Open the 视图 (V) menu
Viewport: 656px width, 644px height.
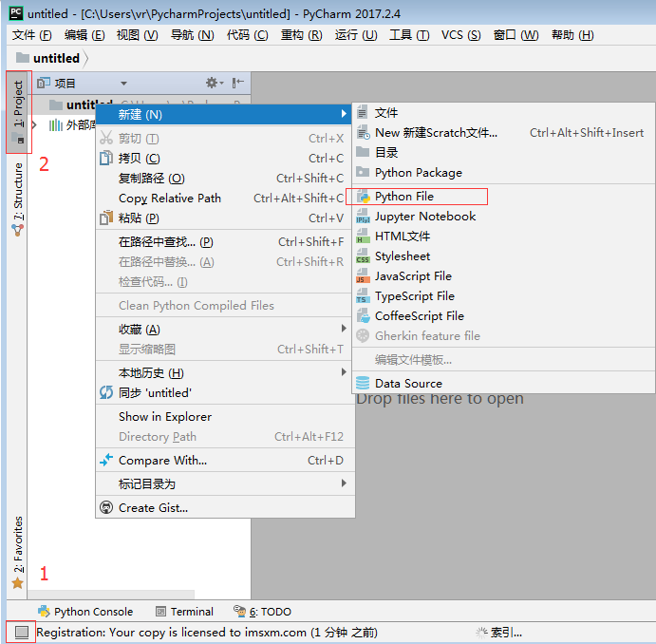point(138,35)
